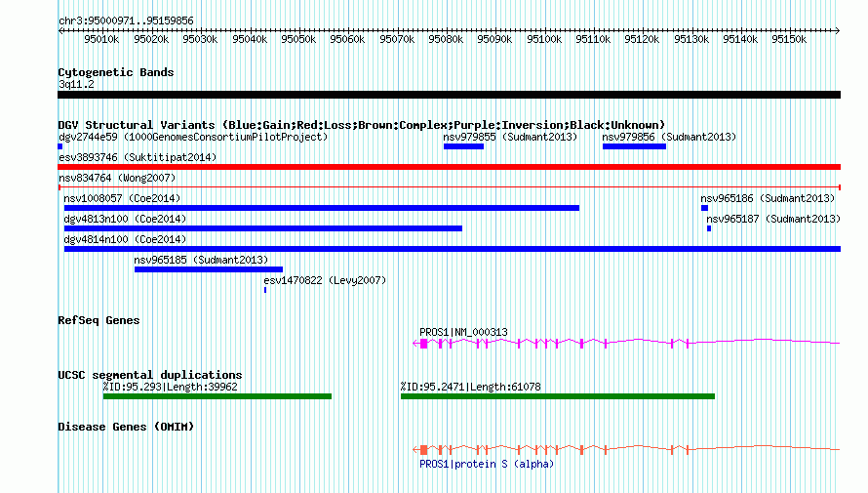Open the dgv4813n100 (Coe2014) label

tap(125, 219)
